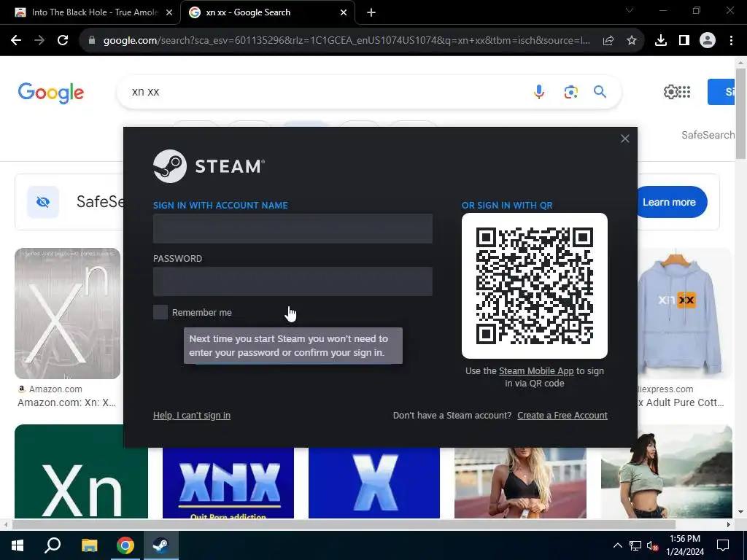
Task: Click the Steam logo in dialog
Action: pyautogui.click(x=209, y=166)
